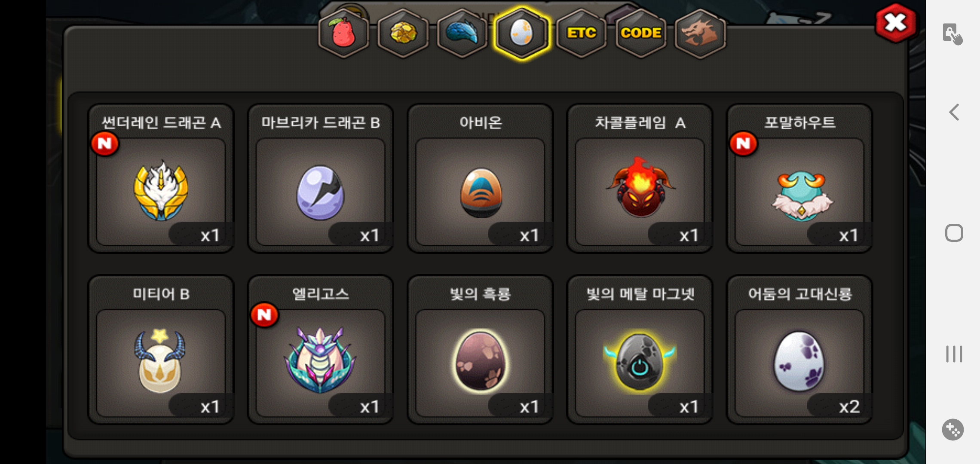The image size is (980, 464).
Task: Pick the 빛의 흑룡 egg
Action: (480, 350)
